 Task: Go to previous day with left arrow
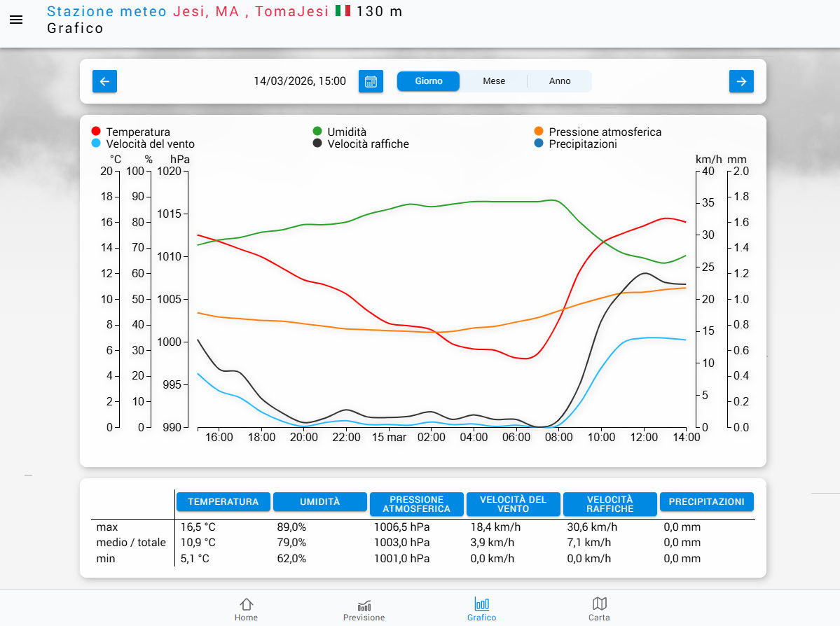104,81
